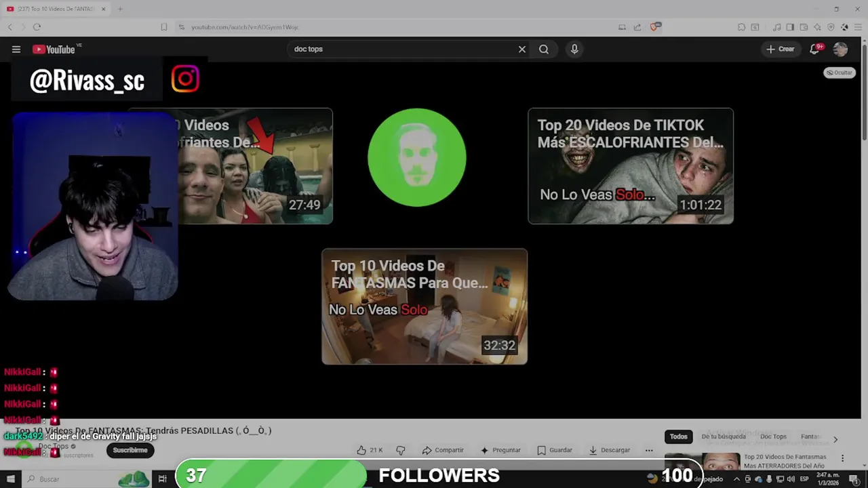Click the browser address bar URL
Viewport: 868px width, 488px height.
(245, 27)
